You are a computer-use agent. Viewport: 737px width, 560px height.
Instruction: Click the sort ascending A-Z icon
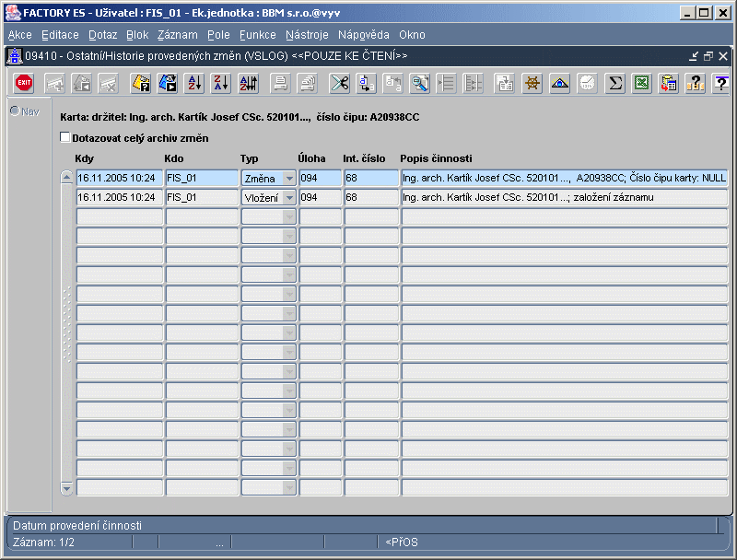[194, 83]
